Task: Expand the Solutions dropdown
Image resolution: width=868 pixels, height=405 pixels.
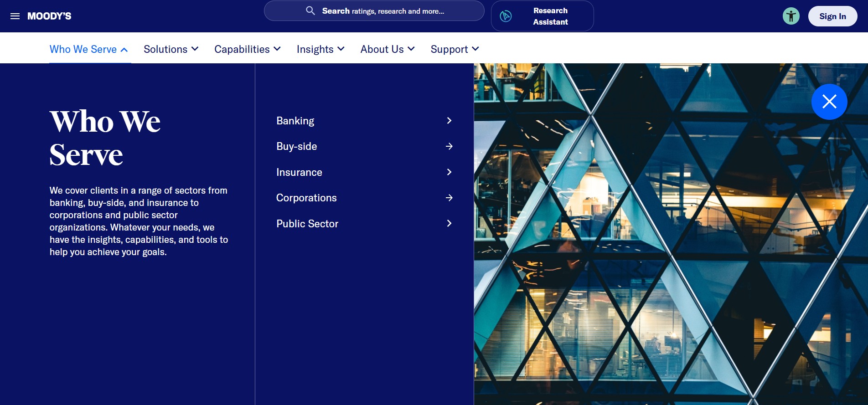Action: click(x=171, y=49)
